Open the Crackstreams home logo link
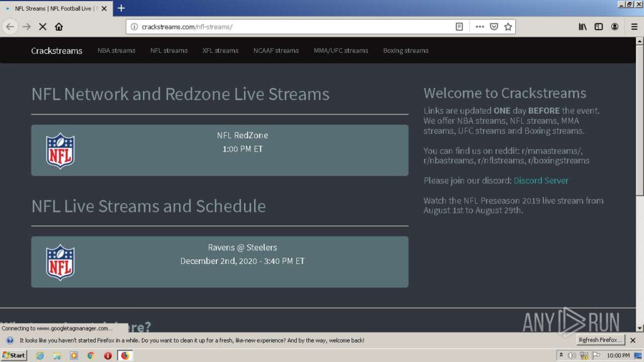This screenshot has width=644, height=362. (x=57, y=50)
